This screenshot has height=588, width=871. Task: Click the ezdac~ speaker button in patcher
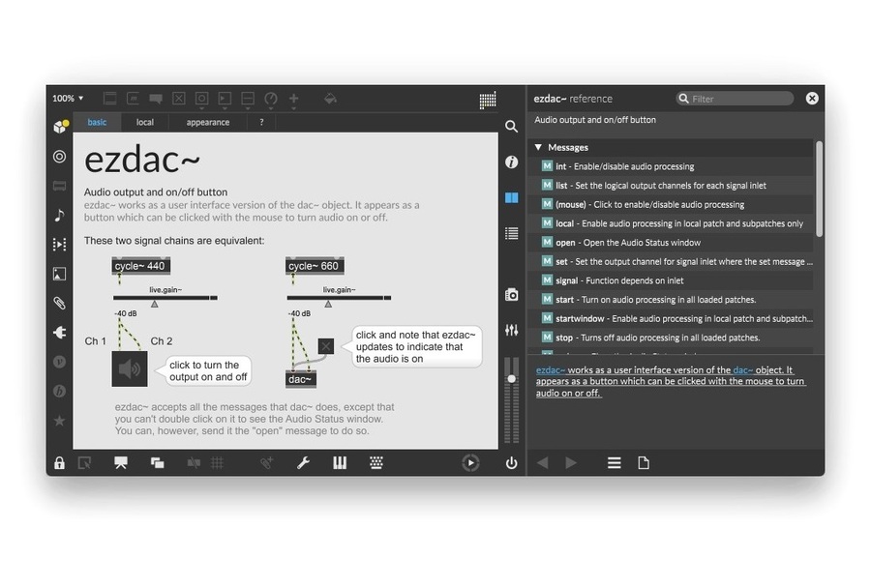point(130,368)
